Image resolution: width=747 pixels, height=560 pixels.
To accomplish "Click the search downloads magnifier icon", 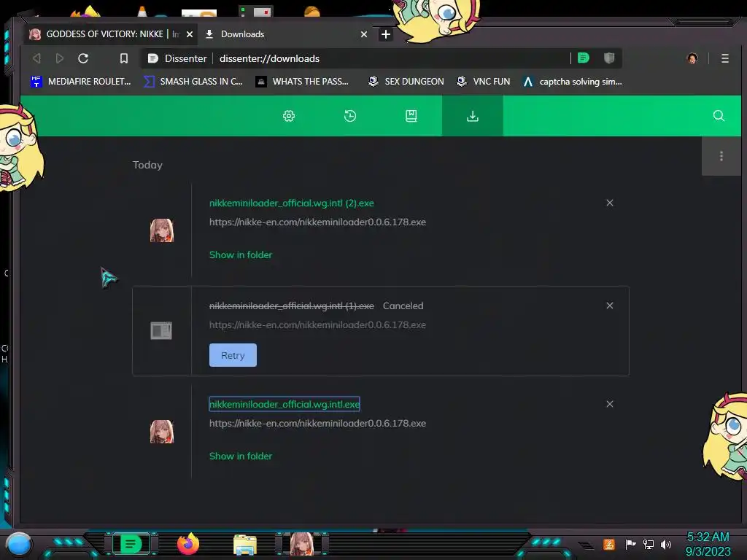I will pyautogui.click(x=719, y=116).
